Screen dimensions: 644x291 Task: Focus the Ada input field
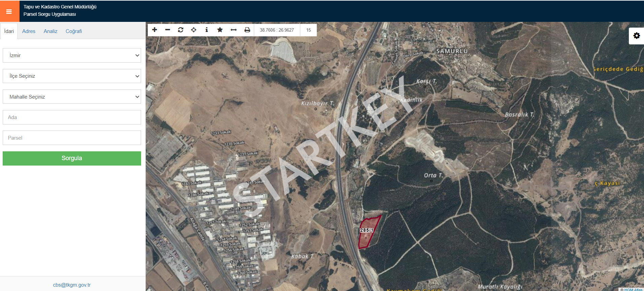(x=72, y=117)
